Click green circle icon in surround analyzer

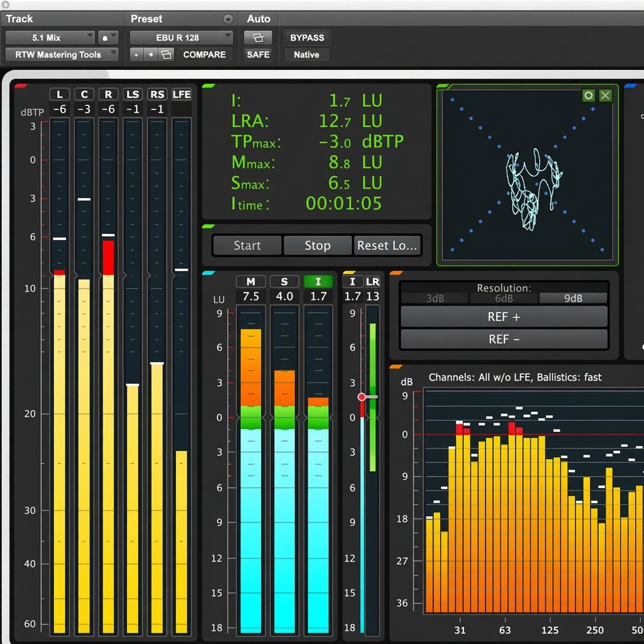tap(589, 96)
